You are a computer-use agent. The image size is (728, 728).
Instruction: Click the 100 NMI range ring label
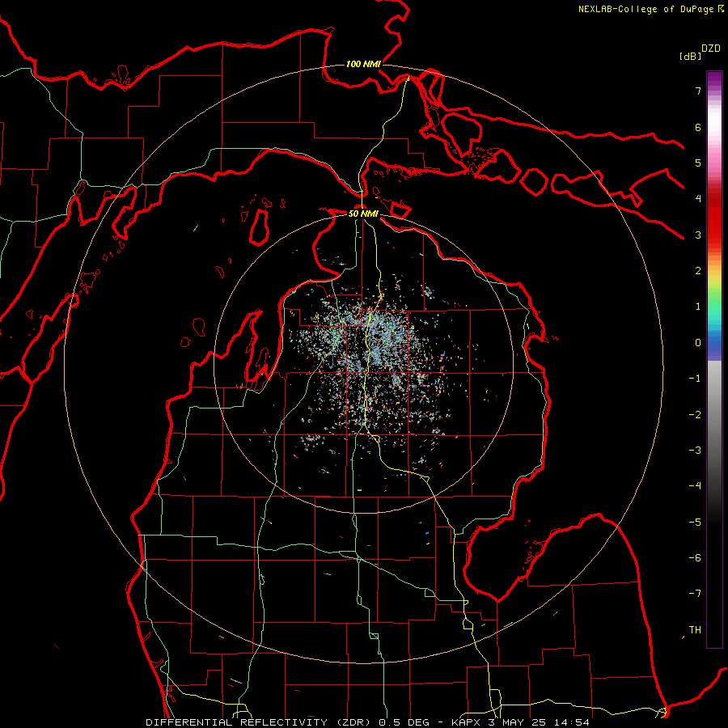(363, 64)
